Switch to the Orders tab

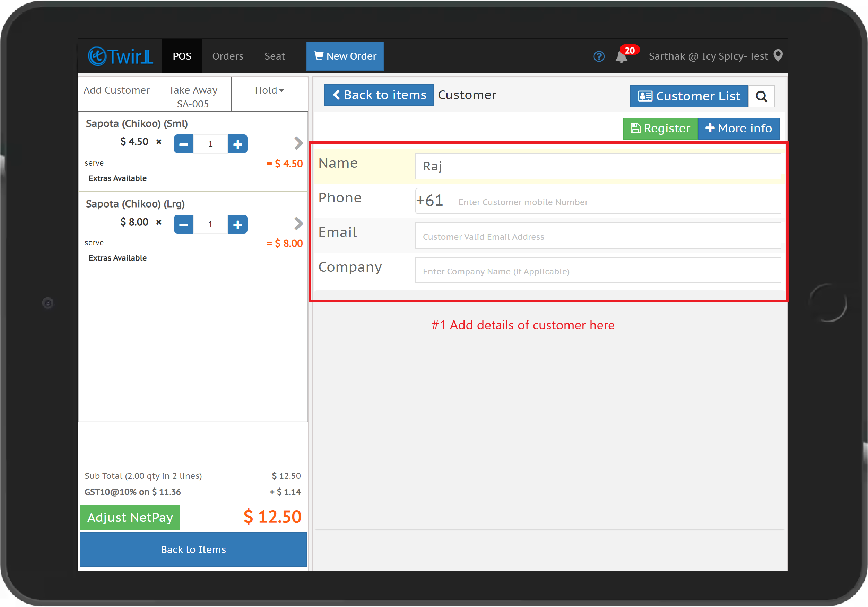(x=228, y=56)
